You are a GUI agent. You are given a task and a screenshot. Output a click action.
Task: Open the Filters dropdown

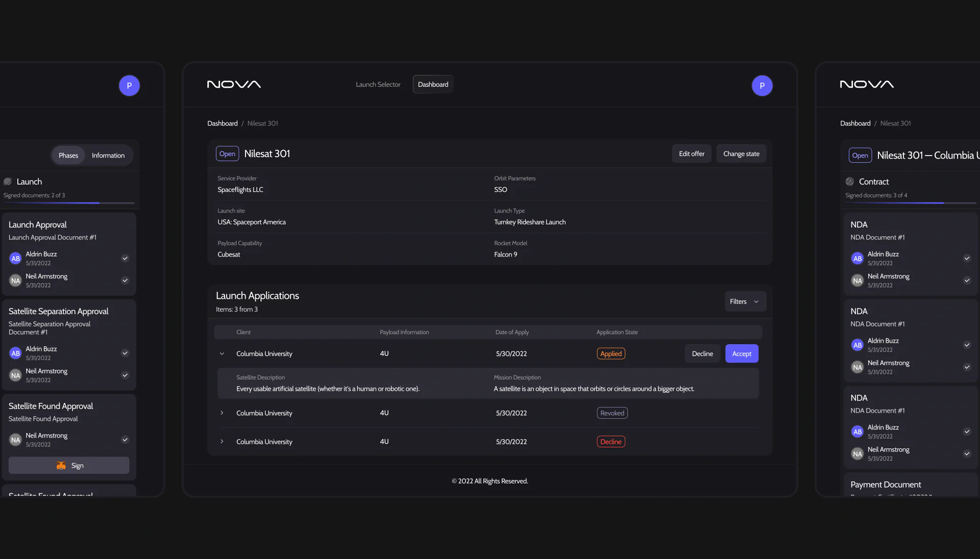coord(745,301)
